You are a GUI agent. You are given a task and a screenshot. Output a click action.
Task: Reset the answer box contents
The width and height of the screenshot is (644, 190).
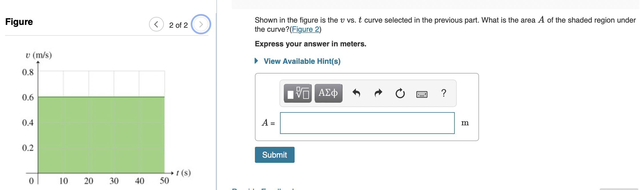(x=400, y=93)
